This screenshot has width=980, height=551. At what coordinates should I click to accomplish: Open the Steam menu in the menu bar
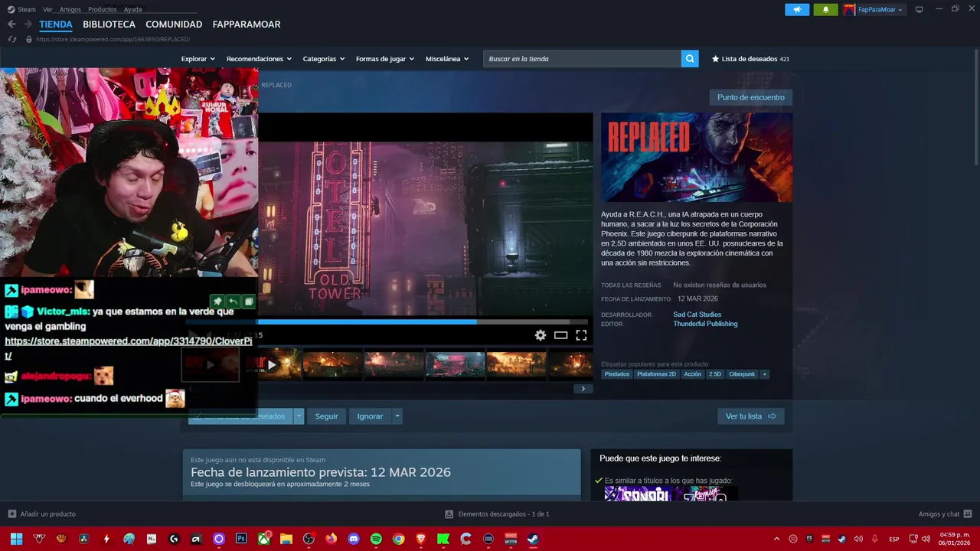coord(27,9)
